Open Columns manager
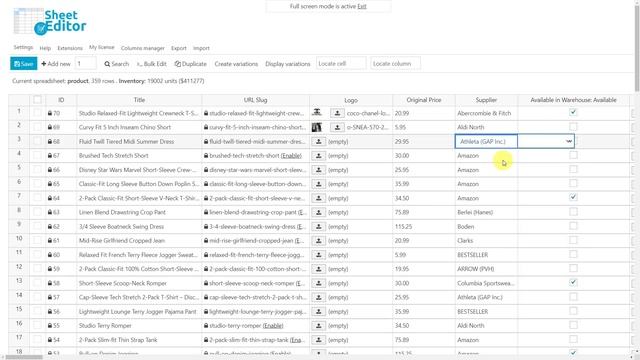The width and height of the screenshot is (640, 360). click(x=142, y=48)
